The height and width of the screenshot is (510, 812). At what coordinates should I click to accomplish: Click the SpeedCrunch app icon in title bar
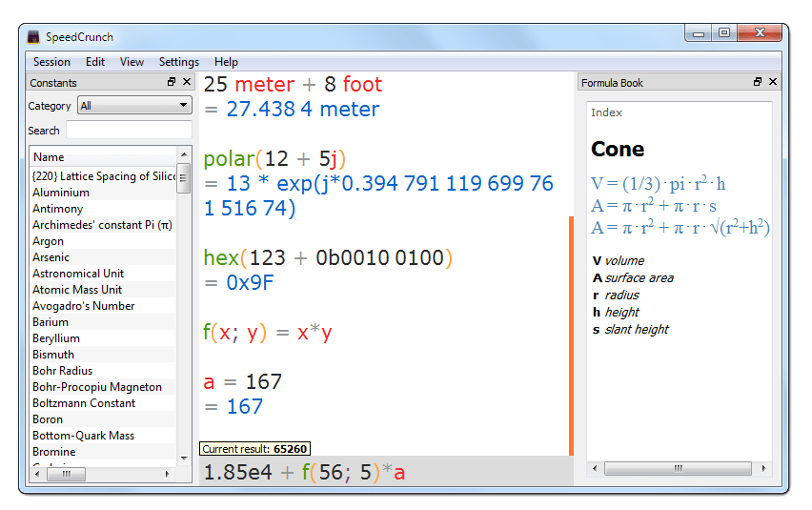33,37
